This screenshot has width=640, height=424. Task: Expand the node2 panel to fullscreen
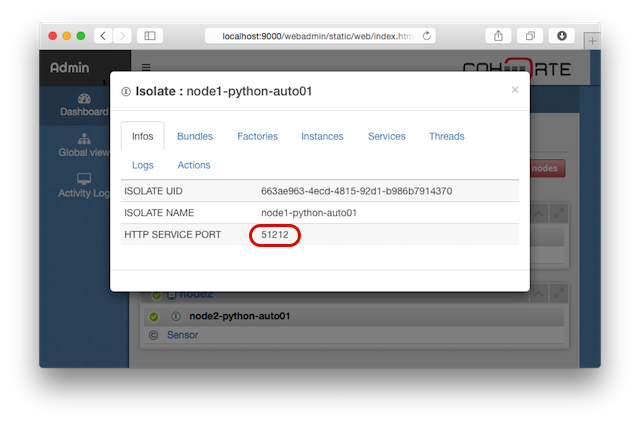[558, 293]
